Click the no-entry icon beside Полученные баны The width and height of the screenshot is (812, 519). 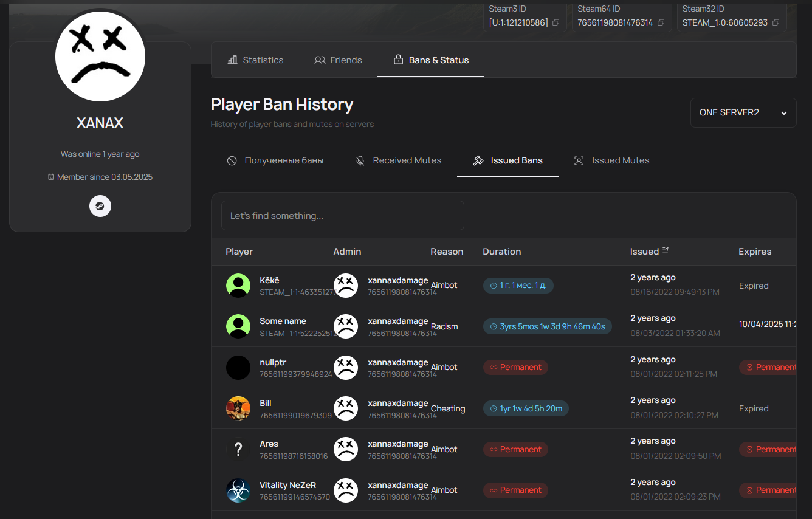pos(232,160)
